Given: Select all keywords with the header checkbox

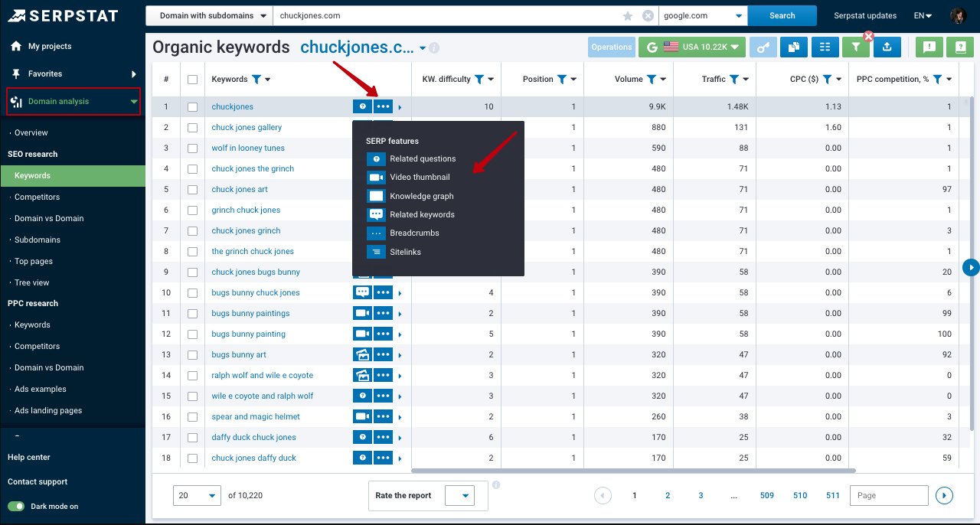Looking at the screenshot, I should (x=191, y=79).
